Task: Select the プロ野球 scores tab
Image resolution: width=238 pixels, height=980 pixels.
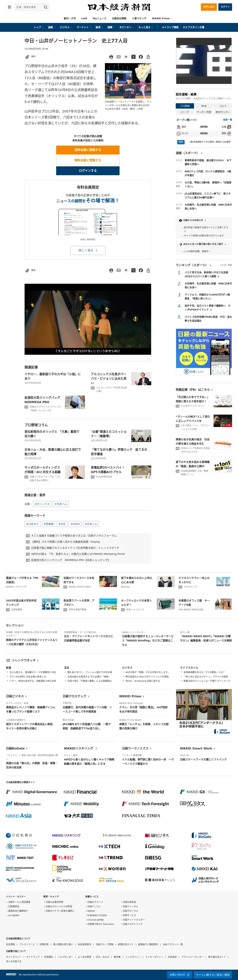Action: (185, 106)
